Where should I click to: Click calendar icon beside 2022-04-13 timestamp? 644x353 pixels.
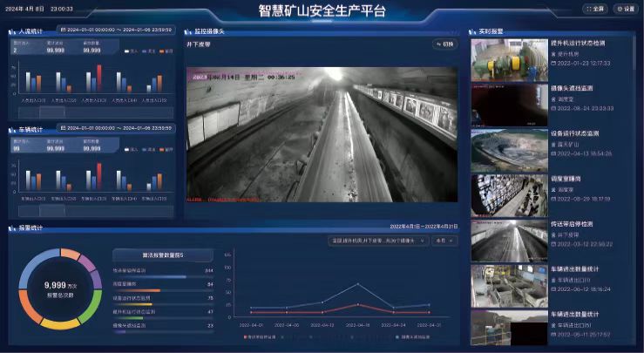553,153
